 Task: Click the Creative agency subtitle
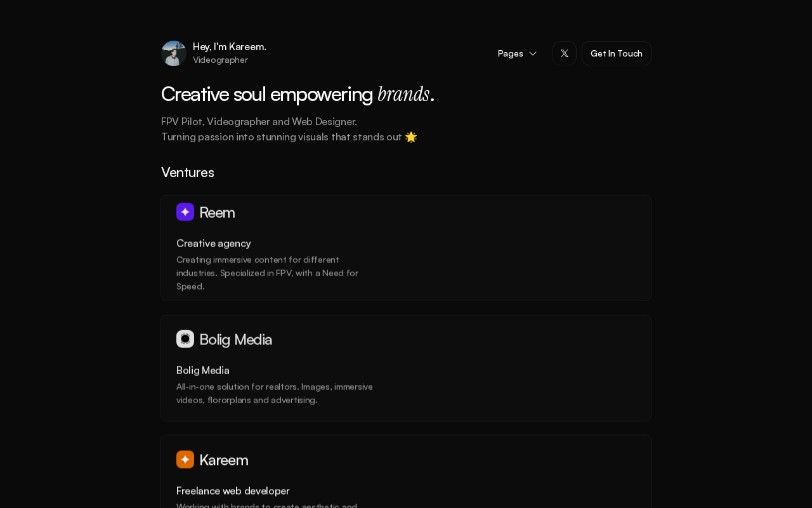coord(214,243)
